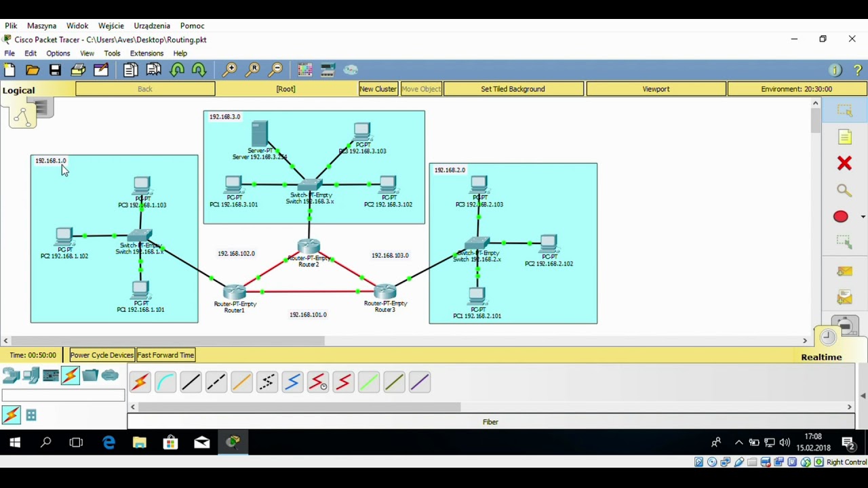Click the Fast Forward Time button
Viewport: 868px width, 488px height.
pyautogui.click(x=166, y=355)
